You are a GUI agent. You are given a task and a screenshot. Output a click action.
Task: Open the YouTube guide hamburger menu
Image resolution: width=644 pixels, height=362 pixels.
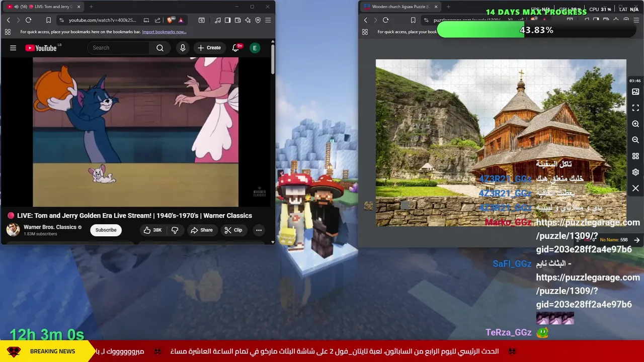tap(13, 48)
